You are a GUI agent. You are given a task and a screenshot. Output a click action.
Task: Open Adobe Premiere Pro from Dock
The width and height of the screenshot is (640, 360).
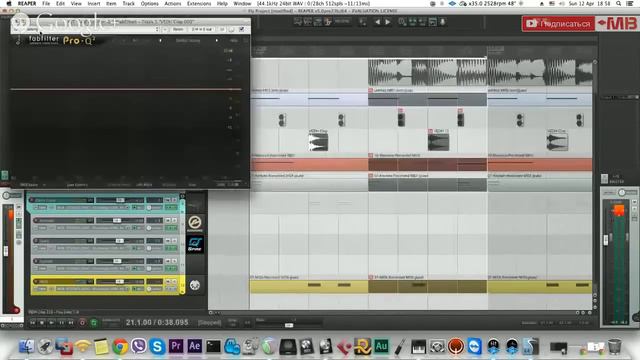[176, 346]
